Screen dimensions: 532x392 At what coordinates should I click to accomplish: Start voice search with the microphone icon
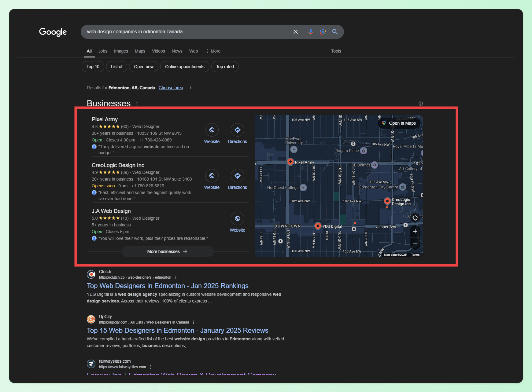pos(311,32)
